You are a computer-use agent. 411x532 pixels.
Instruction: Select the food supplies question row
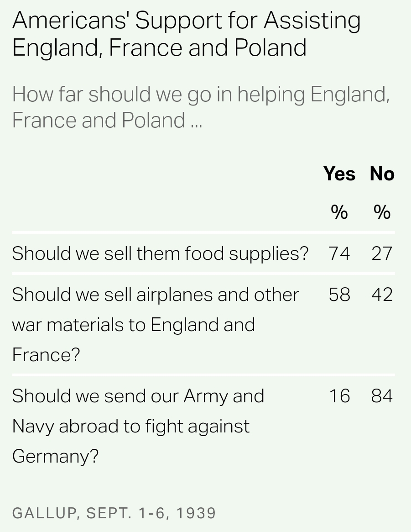click(x=160, y=253)
